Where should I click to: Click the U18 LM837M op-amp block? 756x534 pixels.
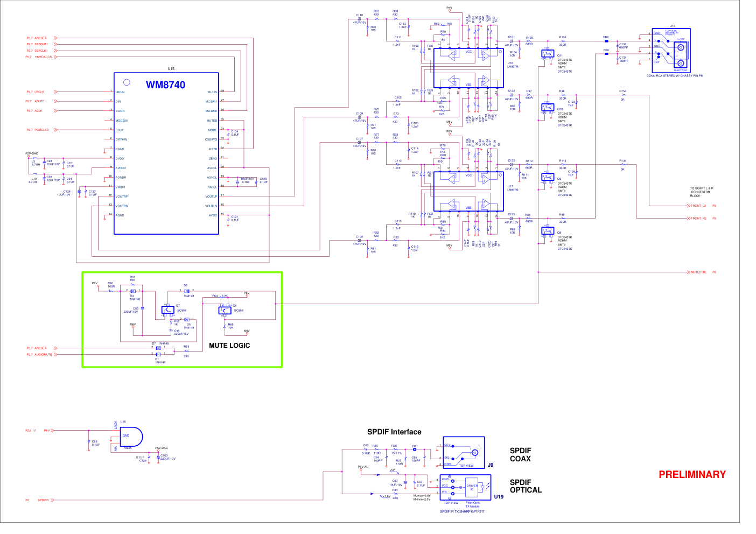click(x=468, y=69)
